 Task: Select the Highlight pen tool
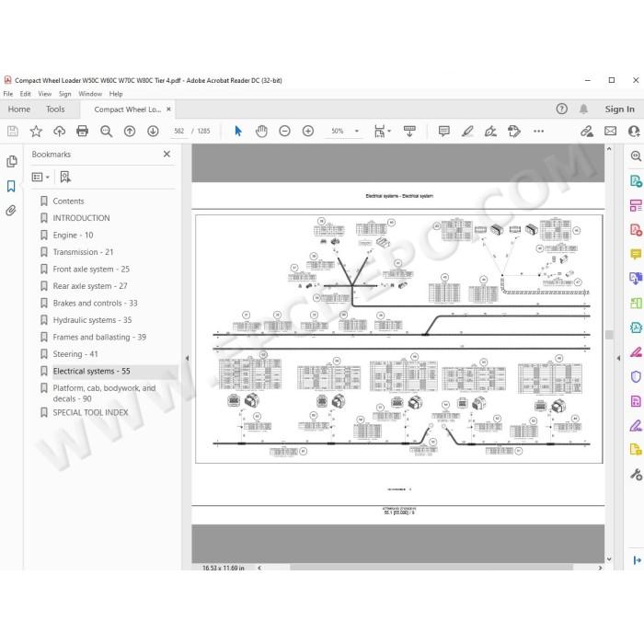(x=467, y=131)
